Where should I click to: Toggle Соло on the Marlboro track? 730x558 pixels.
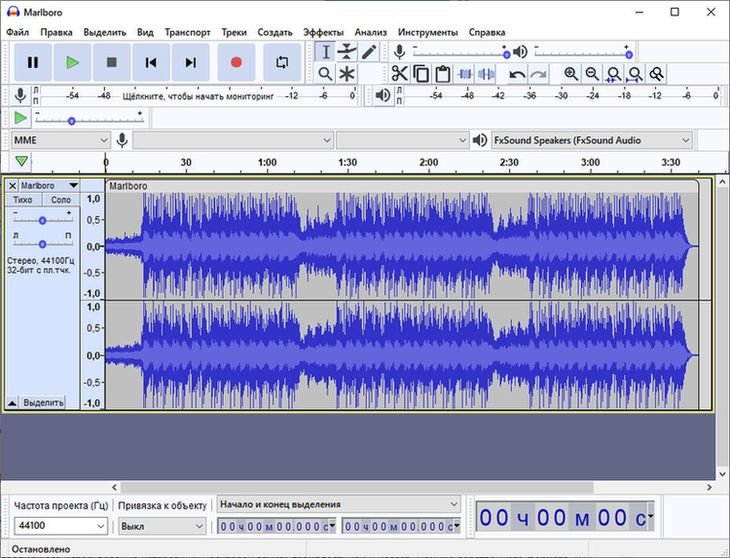pyautogui.click(x=61, y=200)
